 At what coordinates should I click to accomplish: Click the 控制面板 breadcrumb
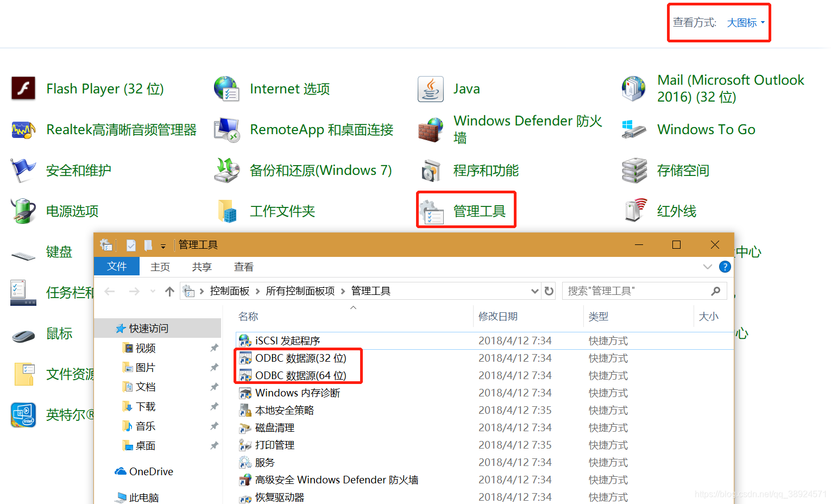[230, 291]
